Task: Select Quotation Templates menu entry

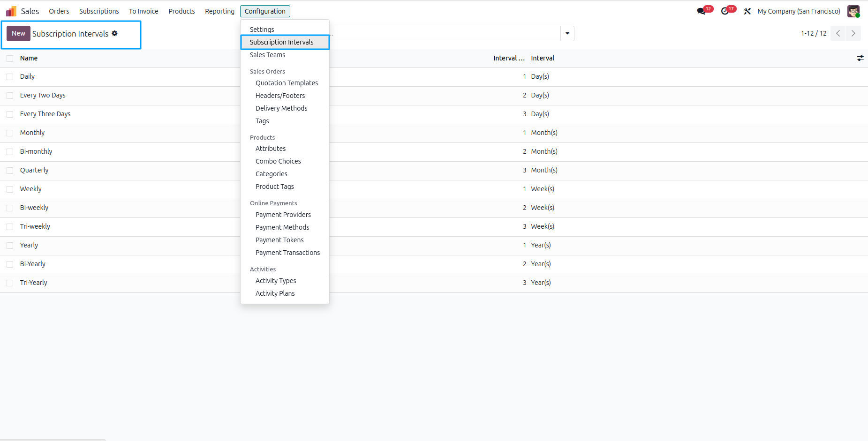Action: [287, 83]
